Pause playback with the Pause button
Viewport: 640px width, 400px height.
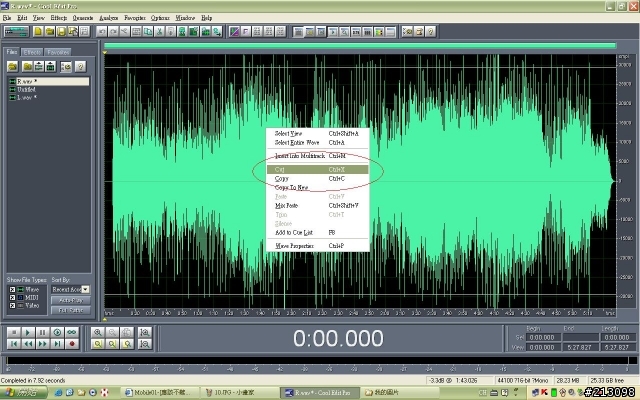click(x=42, y=332)
